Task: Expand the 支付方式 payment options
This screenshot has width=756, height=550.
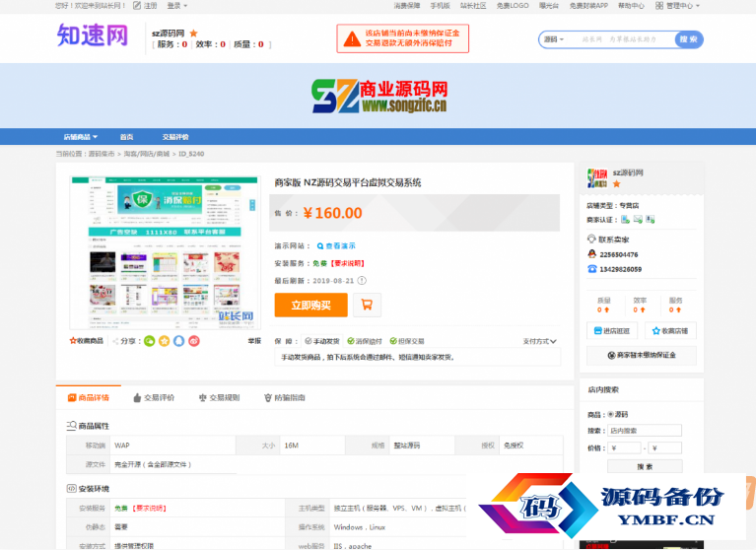Action: tap(539, 341)
